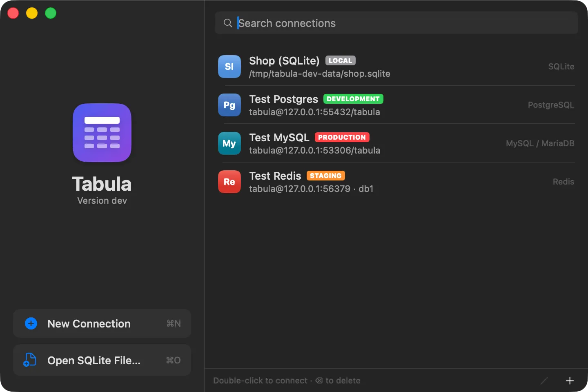Open the New Connection button
This screenshot has height=392, width=588.
click(x=102, y=323)
